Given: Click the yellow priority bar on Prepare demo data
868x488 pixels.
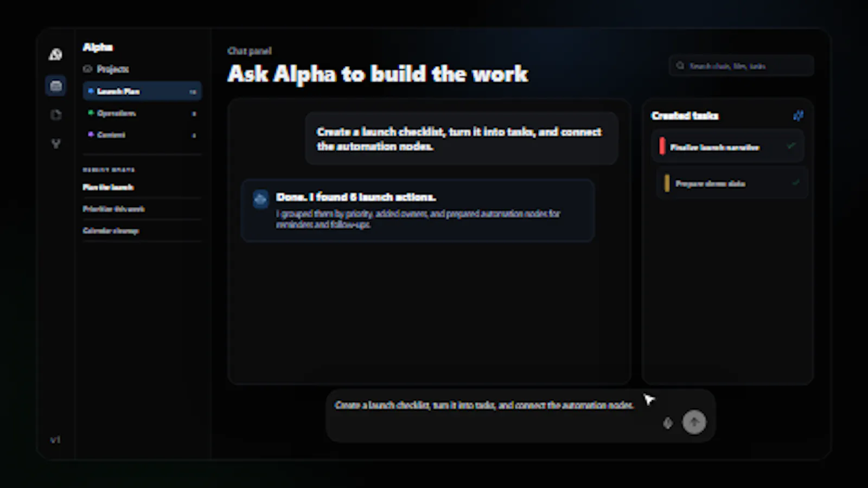Looking at the screenshot, I should click(667, 183).
